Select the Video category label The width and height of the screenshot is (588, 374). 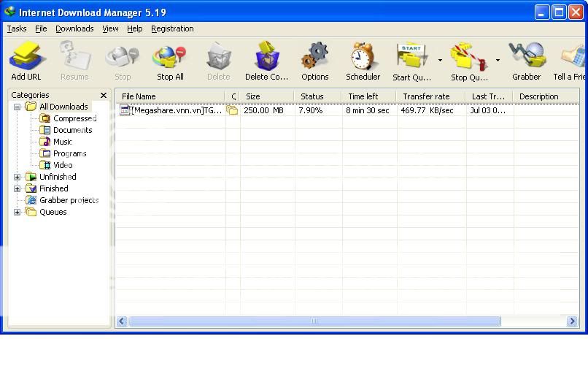(63, 165)
